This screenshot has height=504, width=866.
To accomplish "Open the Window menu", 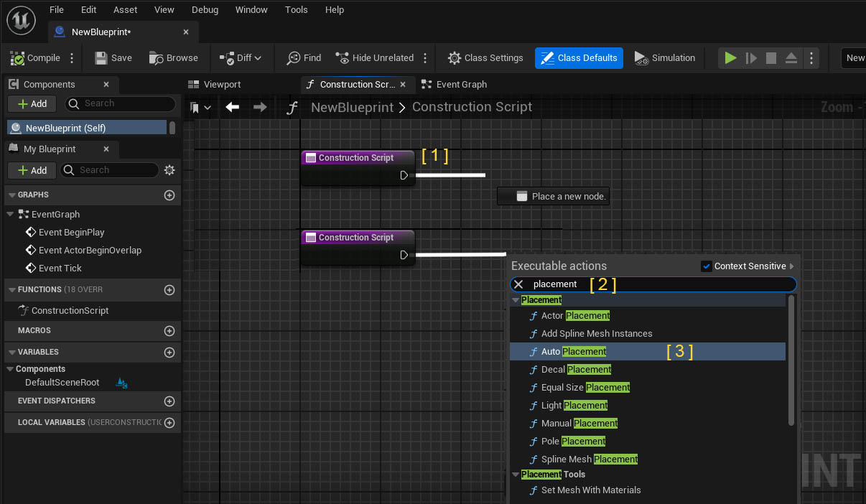I will click(251, 9).
